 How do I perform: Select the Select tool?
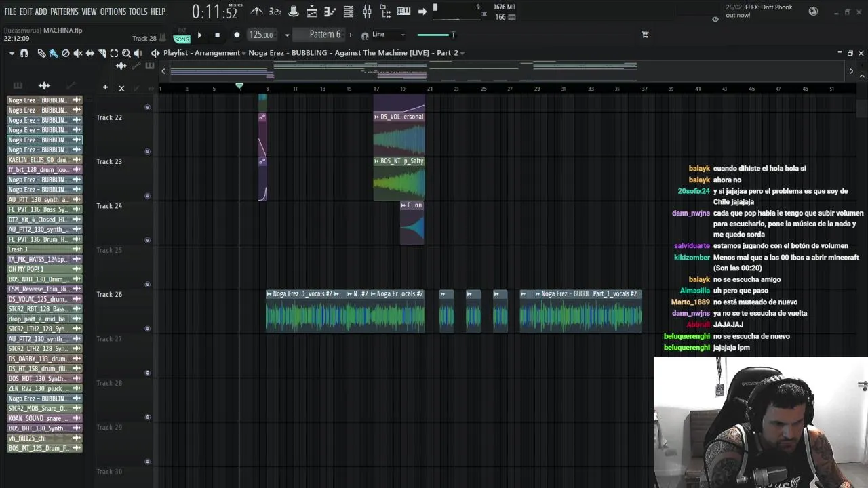click(114, 53)
